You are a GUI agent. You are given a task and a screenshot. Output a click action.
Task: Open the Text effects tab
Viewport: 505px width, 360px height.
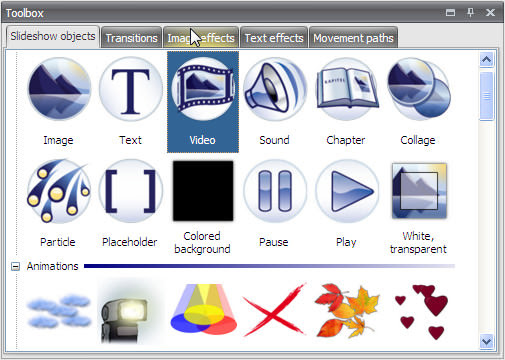point(274,38)
